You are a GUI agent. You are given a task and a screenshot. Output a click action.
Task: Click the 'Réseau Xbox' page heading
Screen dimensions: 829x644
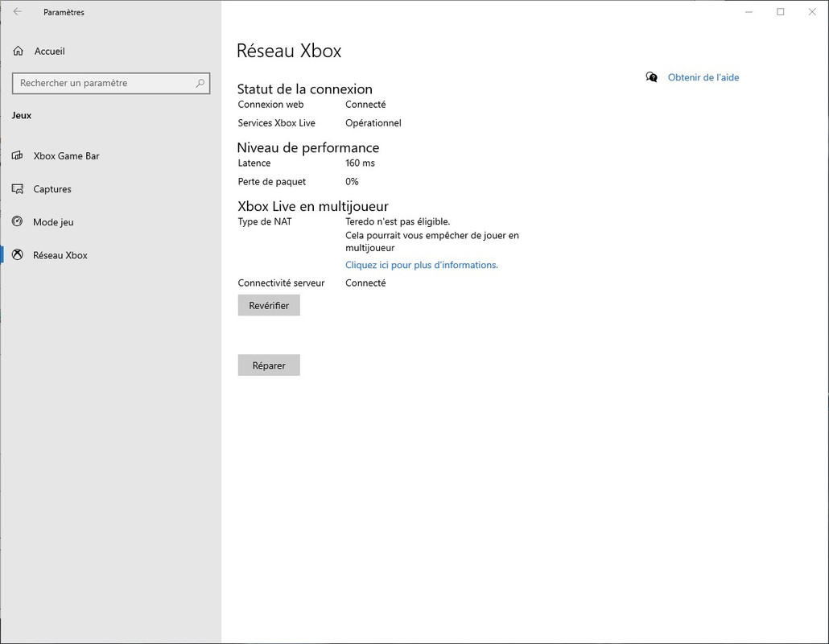[x=289, y=51]
